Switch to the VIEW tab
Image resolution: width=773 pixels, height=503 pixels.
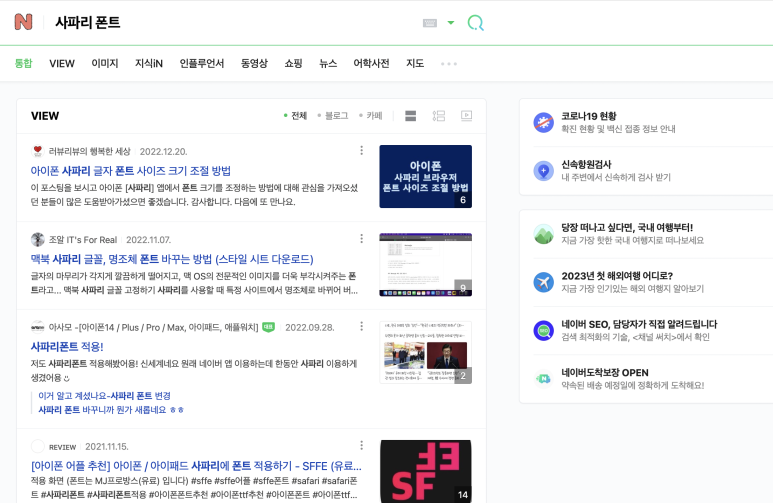62,63
